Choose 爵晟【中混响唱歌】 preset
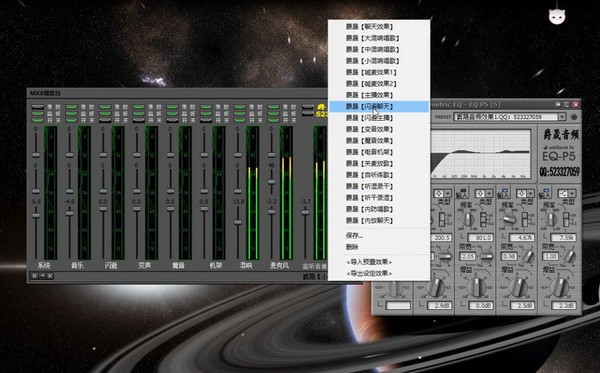 coord(379,49)
